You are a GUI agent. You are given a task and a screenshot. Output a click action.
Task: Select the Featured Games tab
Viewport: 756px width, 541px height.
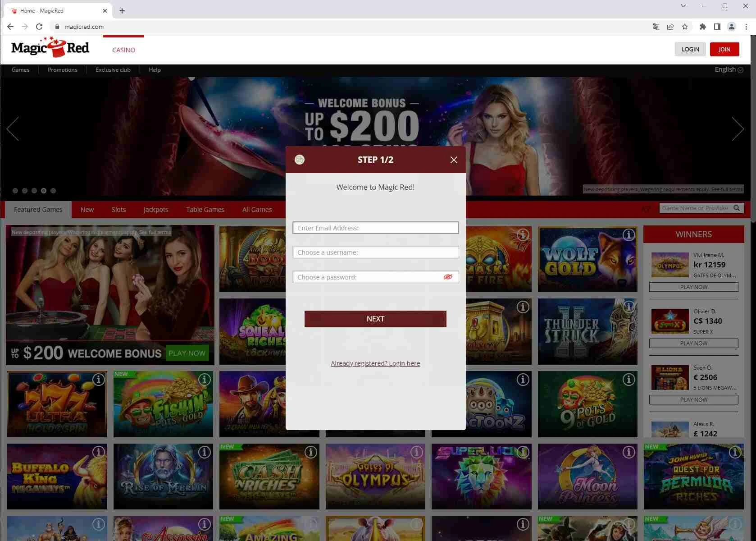pos(38,210)
